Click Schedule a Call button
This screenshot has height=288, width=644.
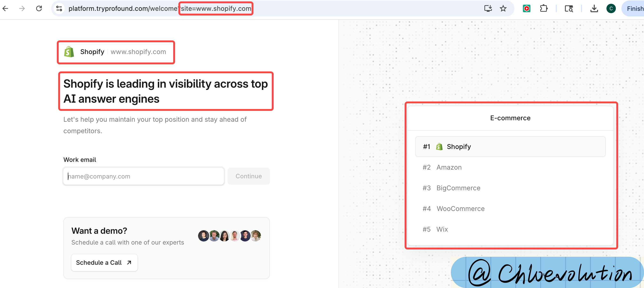tap(104, 262)
